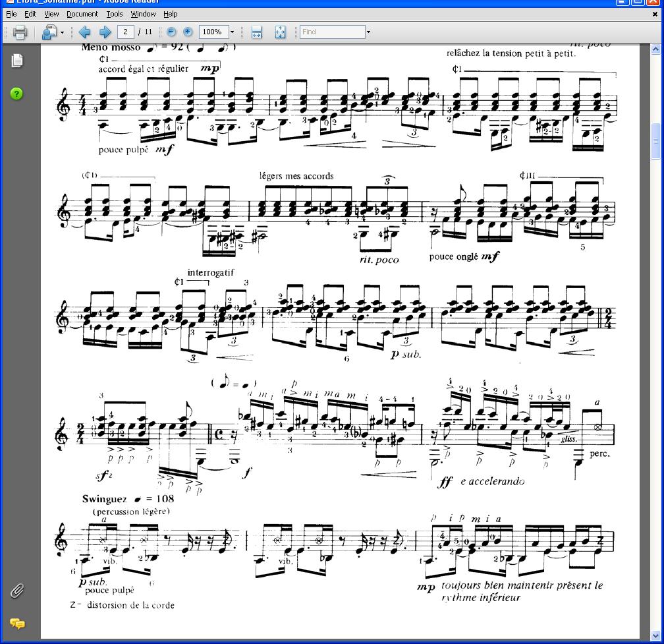The height and width of the screenshot is (644, 664).
Task: Open the Help menu
Action: point(170,14)
